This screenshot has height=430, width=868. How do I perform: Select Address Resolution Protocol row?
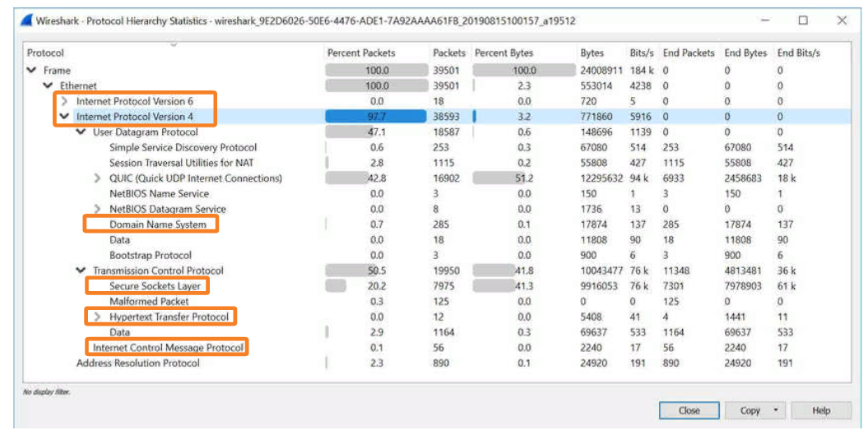(x=436, y=363)
